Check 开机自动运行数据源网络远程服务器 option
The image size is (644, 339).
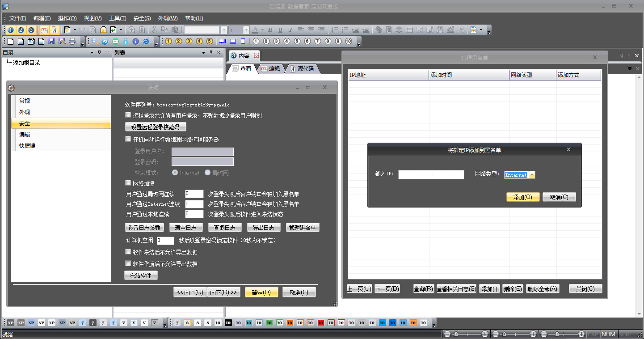pyautogui.click(x=128, y=139)
